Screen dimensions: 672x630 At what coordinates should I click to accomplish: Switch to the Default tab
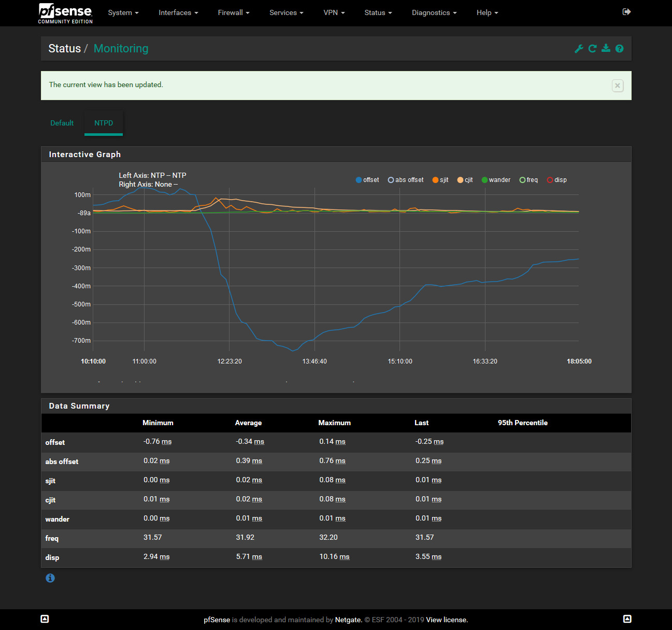[x=62, y=123]
